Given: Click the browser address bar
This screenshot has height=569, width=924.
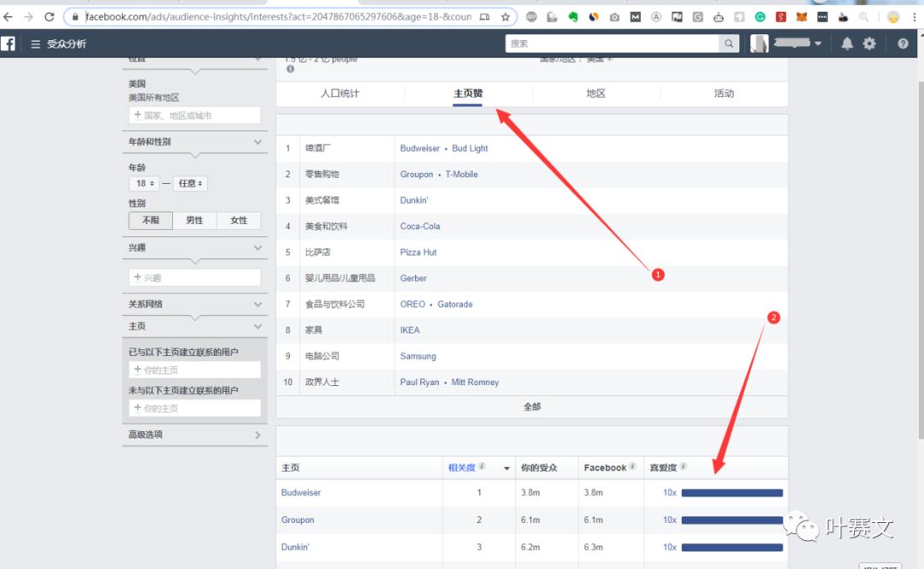Looking at the screenshot, I should tap(278, 17).
